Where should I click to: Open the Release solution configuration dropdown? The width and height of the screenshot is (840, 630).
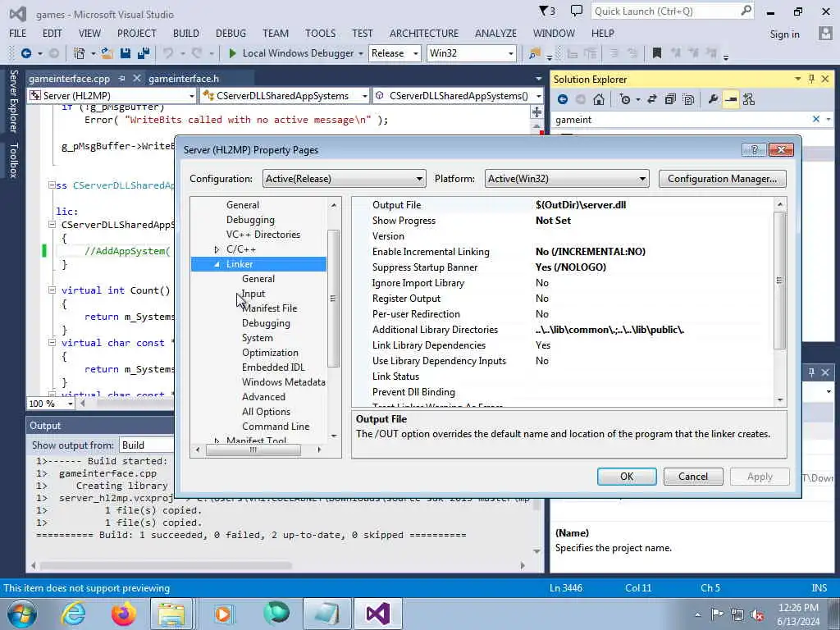coord(395,53)
